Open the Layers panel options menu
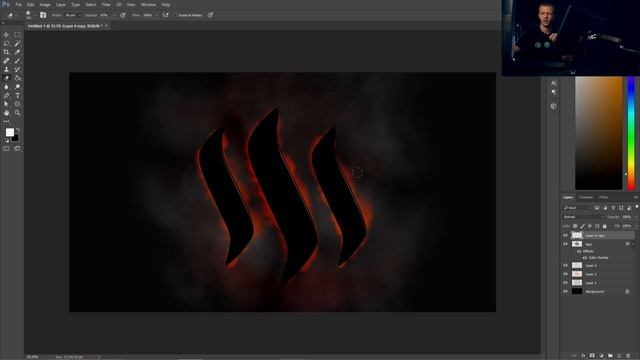 pyautogui.click(x=636, y=198)
